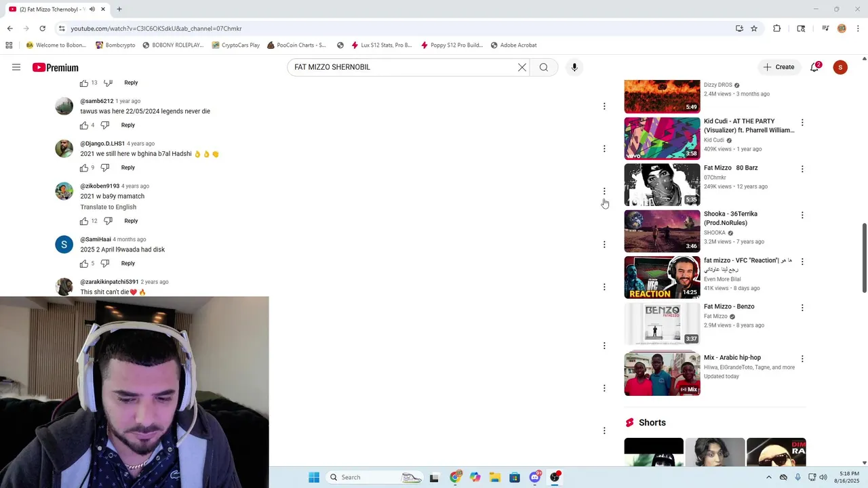Open a new browser tab

tap(119, 9)
